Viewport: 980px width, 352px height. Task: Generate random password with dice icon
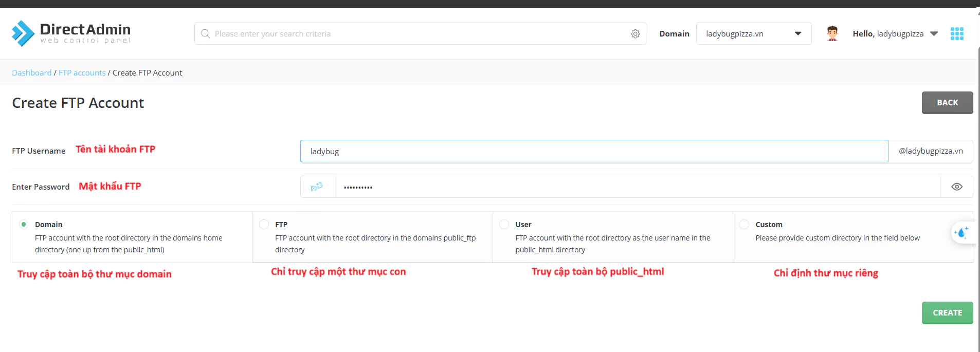point(317,187)
